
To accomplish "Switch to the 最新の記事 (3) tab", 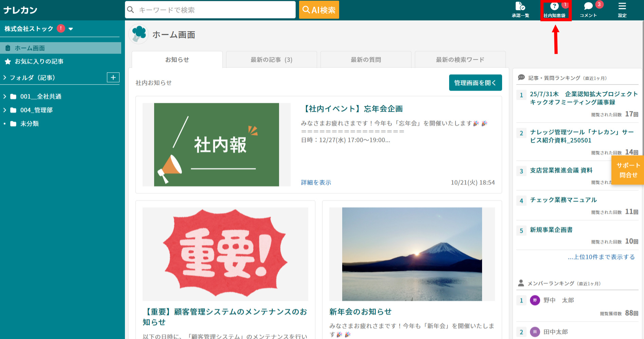I will click(x=271, y=59).
